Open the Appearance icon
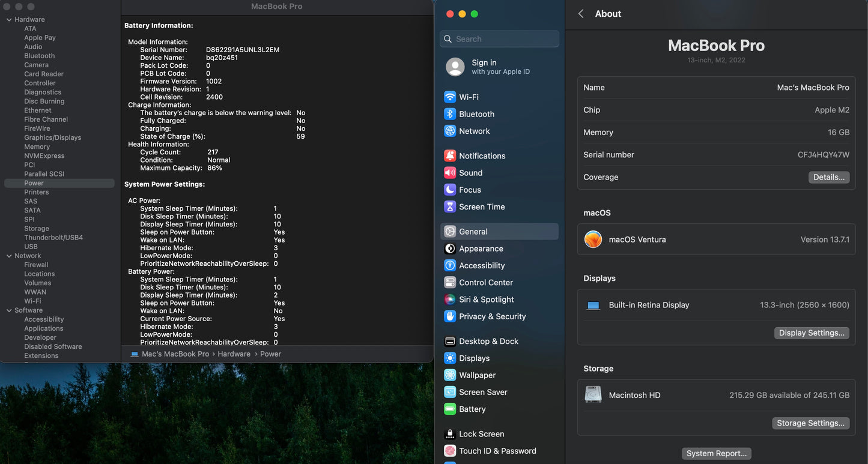 point(449,249)
